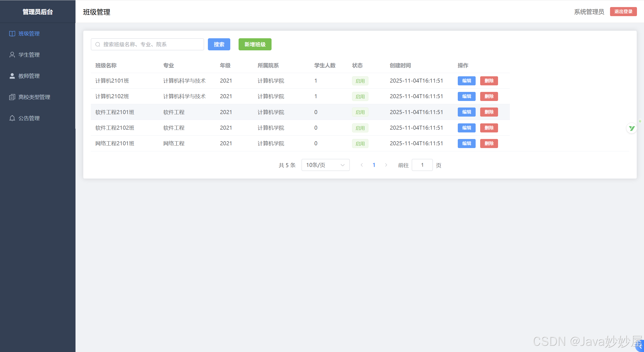Click the 网络工程 major cell
Image resolution: width=644 pixels, height=352 pixels.
(x=174, y=144)
